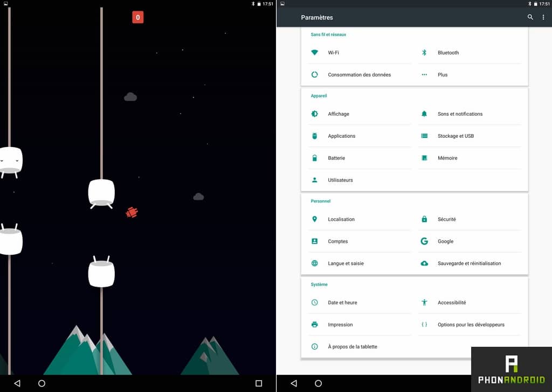Open Bluetooth settings entry
Screen dimensions: 552x392
(x=470, y=53)
